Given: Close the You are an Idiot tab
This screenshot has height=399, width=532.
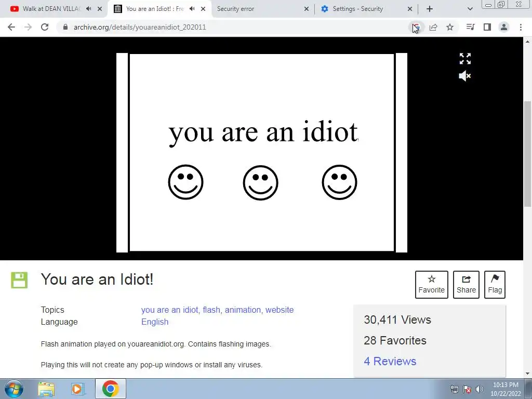Looking at the screenshot, I should click(203, 9).
